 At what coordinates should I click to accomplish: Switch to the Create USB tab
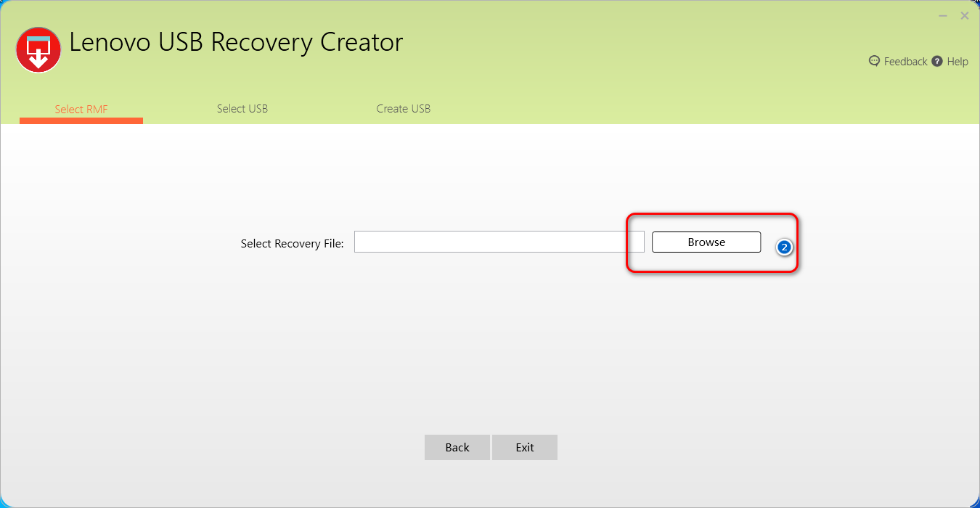click(404, 109)
